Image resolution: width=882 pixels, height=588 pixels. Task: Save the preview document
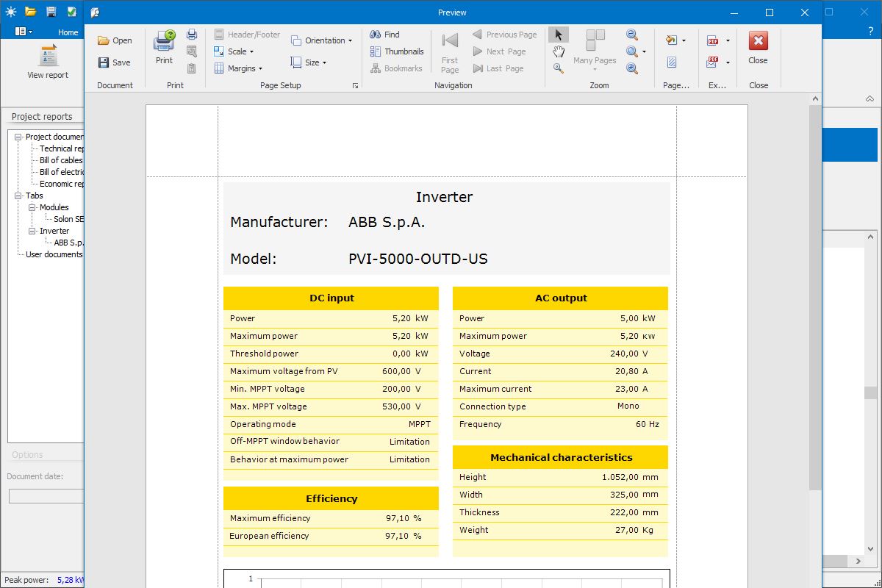click(115, 62)
